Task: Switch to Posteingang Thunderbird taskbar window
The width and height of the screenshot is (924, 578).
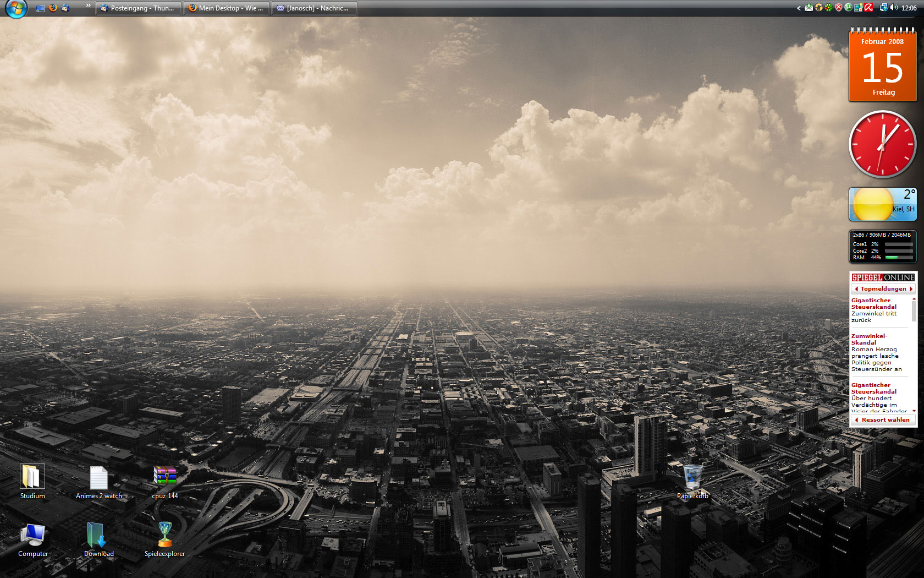Action: [x=138, y=8]
